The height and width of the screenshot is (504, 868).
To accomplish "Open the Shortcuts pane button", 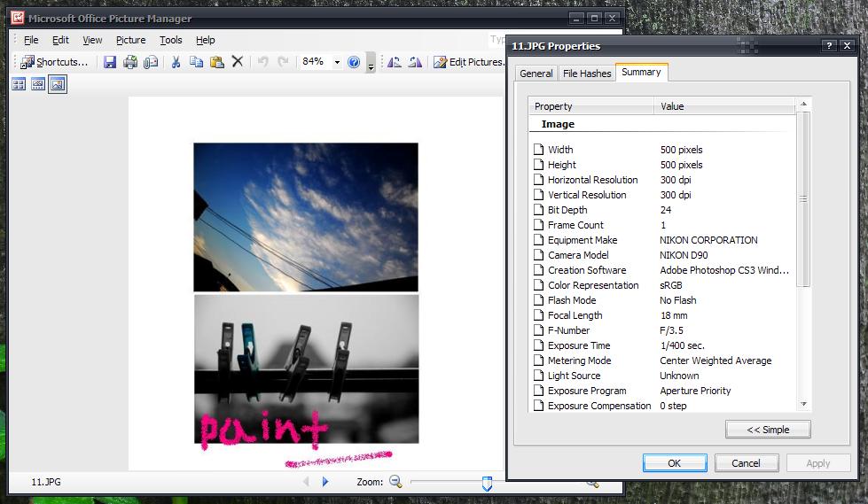I will point(54,62).
